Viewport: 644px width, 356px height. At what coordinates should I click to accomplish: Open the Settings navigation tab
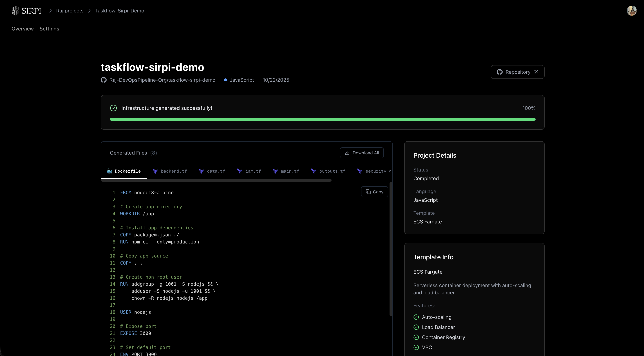(x=49, y=29)
